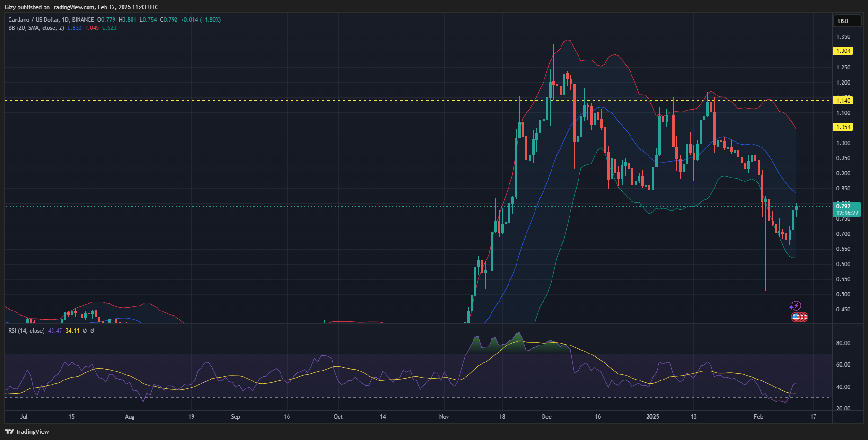
Task: Click the Bollinger lower value 0.620
Action: point(109,28)
